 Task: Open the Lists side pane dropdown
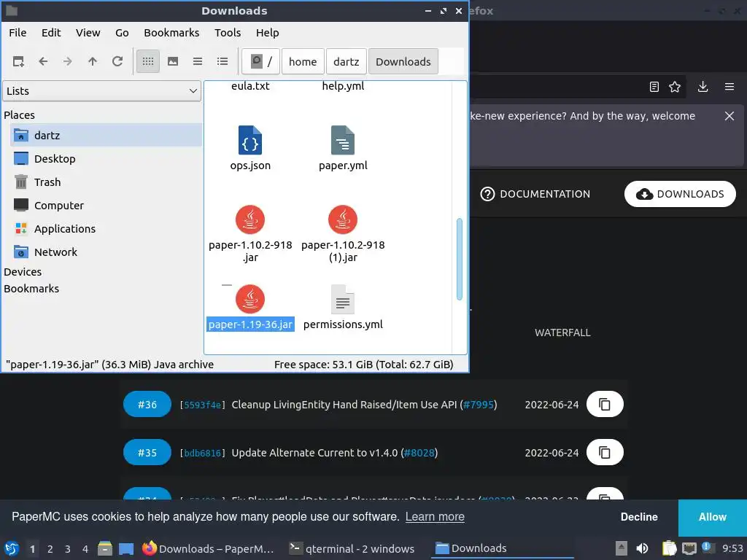[x=101, y=91]
